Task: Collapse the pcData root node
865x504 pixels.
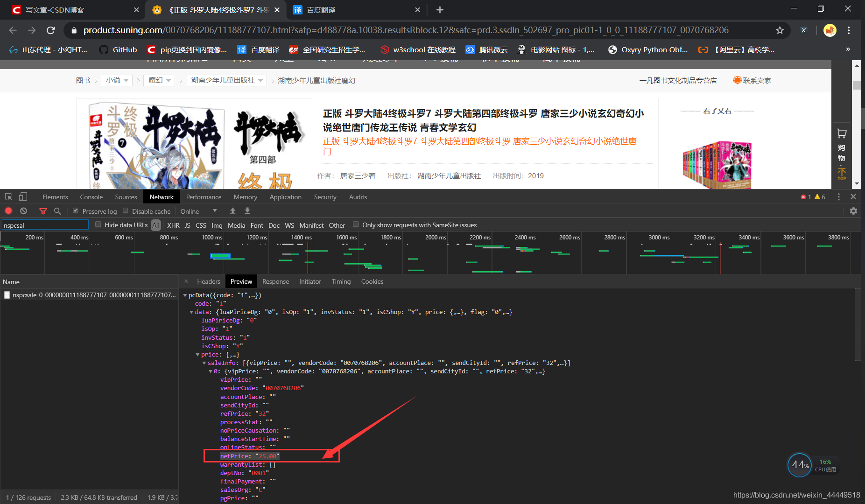Action: coord(185,295)
